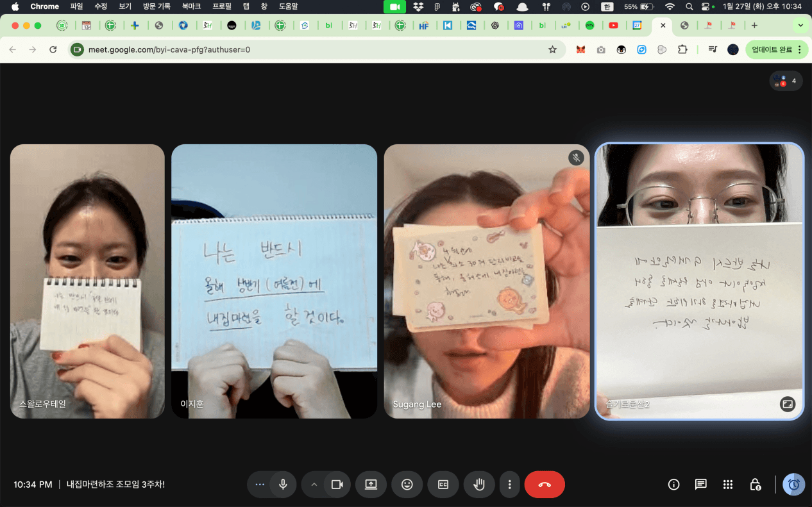This screenshot has height=507, width=812.
Task: Click the blue timer clock icon
Action: point(793,485)
